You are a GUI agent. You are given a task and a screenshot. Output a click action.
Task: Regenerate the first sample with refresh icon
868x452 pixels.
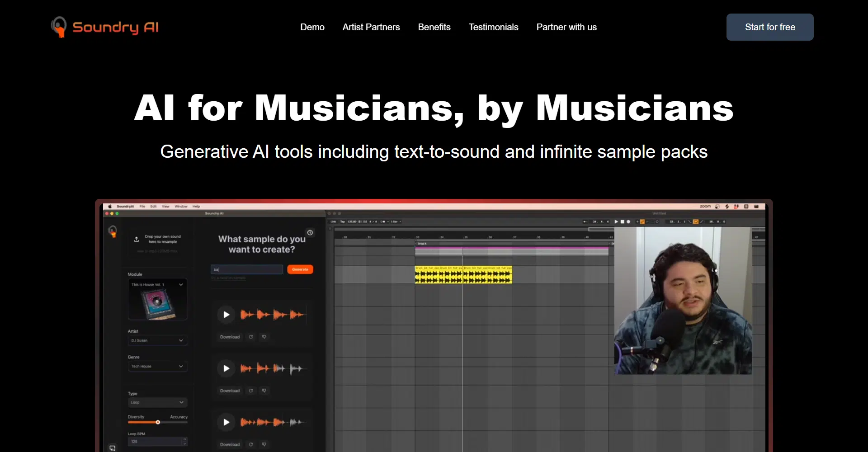pos(251,337)
